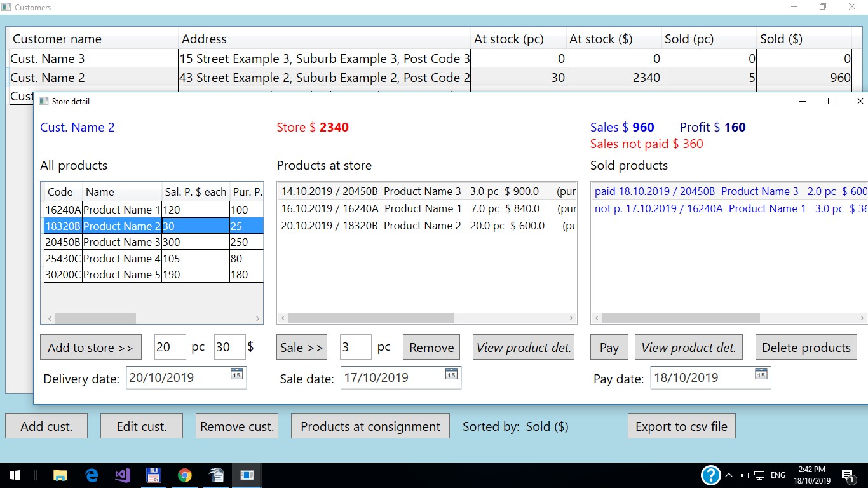Open Visual Studio from the taskbar
Screen dimensions: 868x488
tap(123, 475)
